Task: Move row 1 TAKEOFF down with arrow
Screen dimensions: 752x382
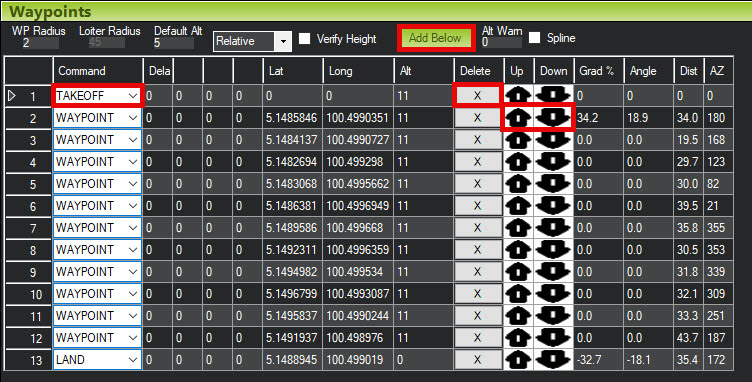Action: coord(553,95)
